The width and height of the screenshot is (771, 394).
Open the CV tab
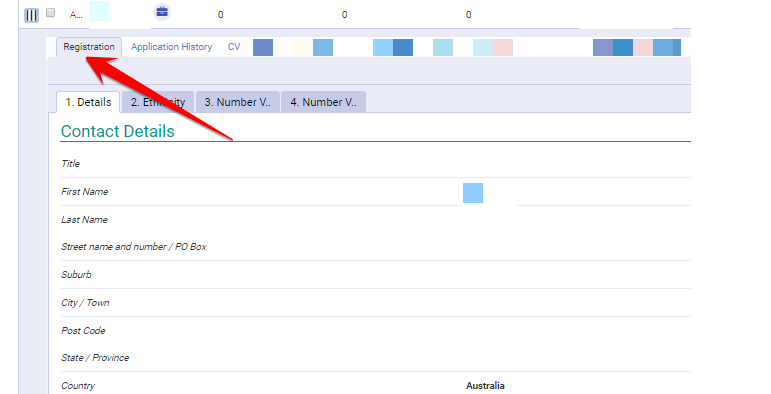pyautogui.click(x=234, y=47)
